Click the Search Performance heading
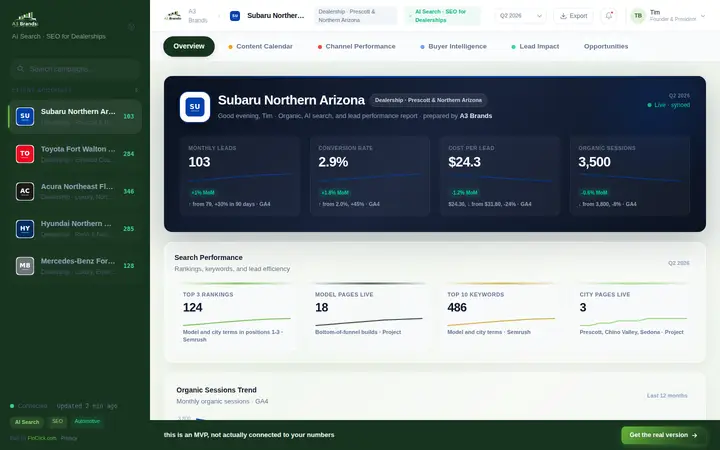 tap(208, 258)
